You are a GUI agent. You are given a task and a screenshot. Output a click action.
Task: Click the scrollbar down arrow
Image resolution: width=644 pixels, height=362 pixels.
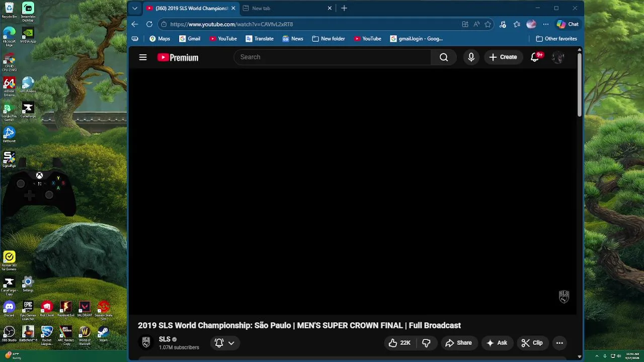(579, 356)
